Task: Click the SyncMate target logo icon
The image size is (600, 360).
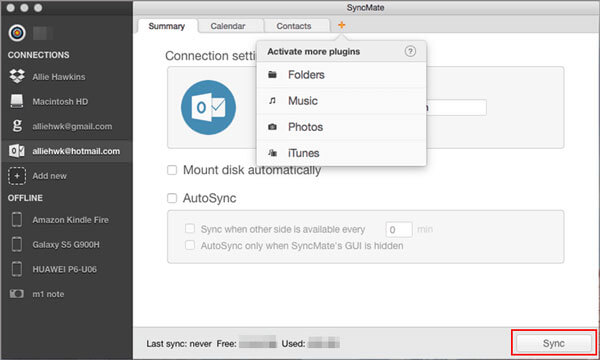Action: (x=17, y=33)
